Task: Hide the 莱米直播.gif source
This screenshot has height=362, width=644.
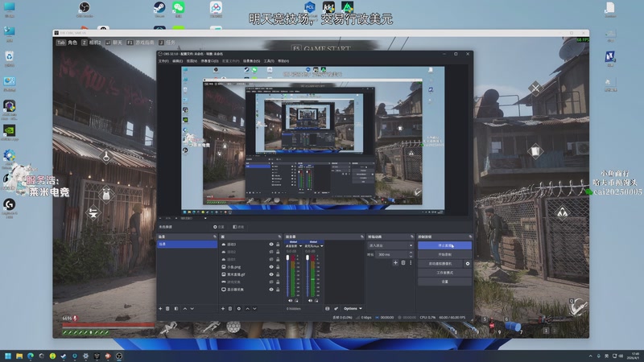Action: [271, 274]
